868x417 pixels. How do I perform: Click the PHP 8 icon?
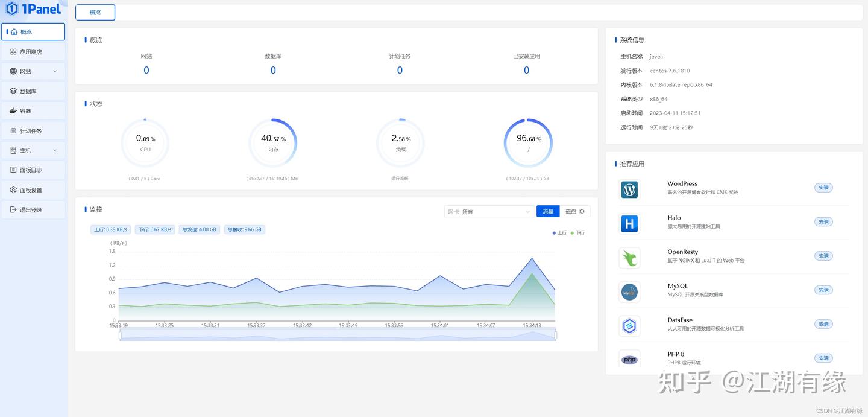(x=629, y=360)
